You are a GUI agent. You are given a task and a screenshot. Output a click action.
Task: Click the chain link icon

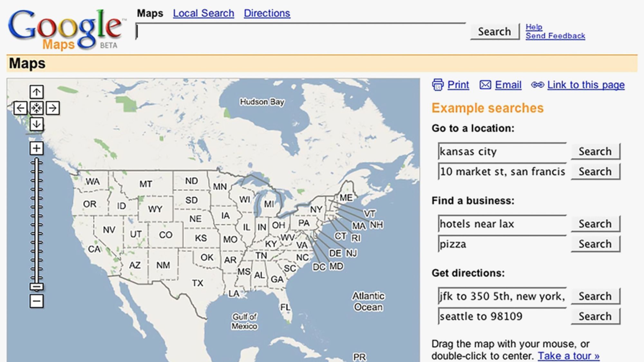pos(537,85)
